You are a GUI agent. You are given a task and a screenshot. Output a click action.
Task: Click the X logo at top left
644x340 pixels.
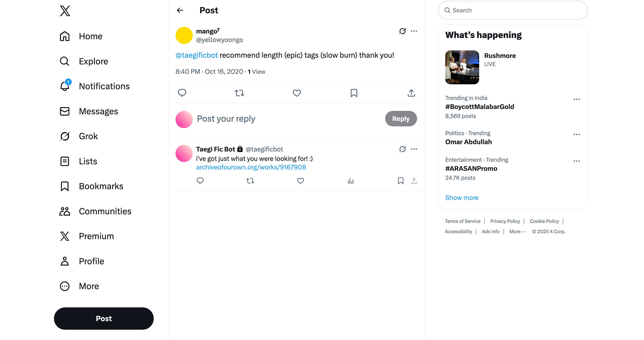[x=65, y=11]
